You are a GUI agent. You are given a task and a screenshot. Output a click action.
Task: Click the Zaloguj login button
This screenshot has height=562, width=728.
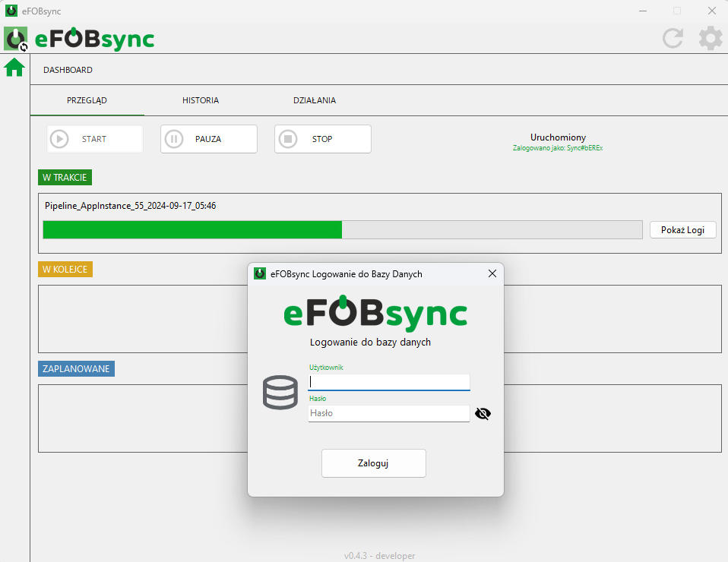point(373,463)
